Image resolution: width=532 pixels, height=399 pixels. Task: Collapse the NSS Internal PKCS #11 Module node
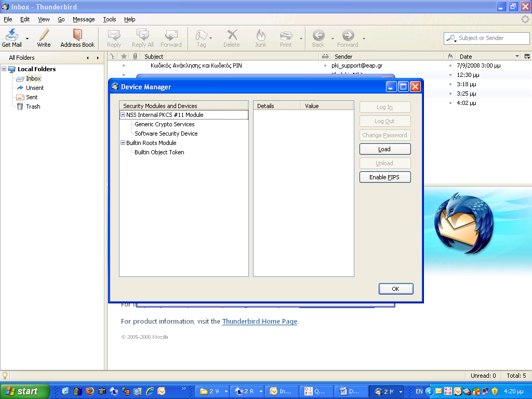point(123,115)
